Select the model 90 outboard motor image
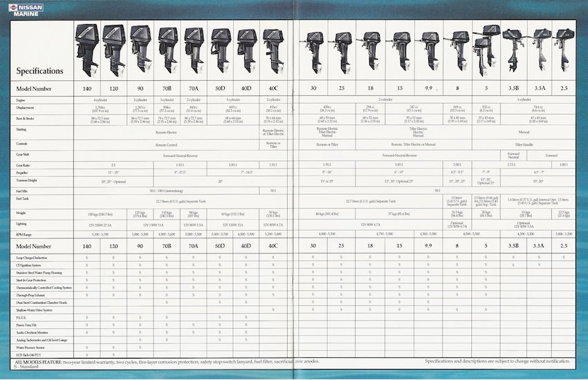588x380 pixels. tap(140, 48)
